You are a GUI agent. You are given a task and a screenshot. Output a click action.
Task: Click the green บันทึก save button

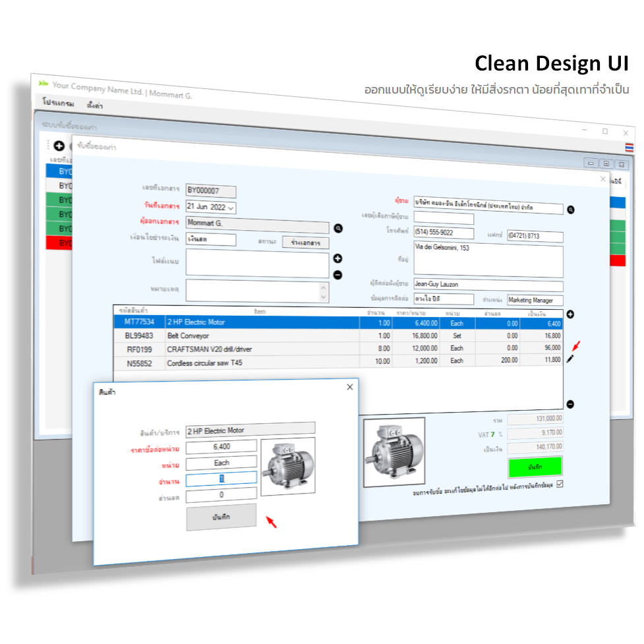[x=535, y=467]
